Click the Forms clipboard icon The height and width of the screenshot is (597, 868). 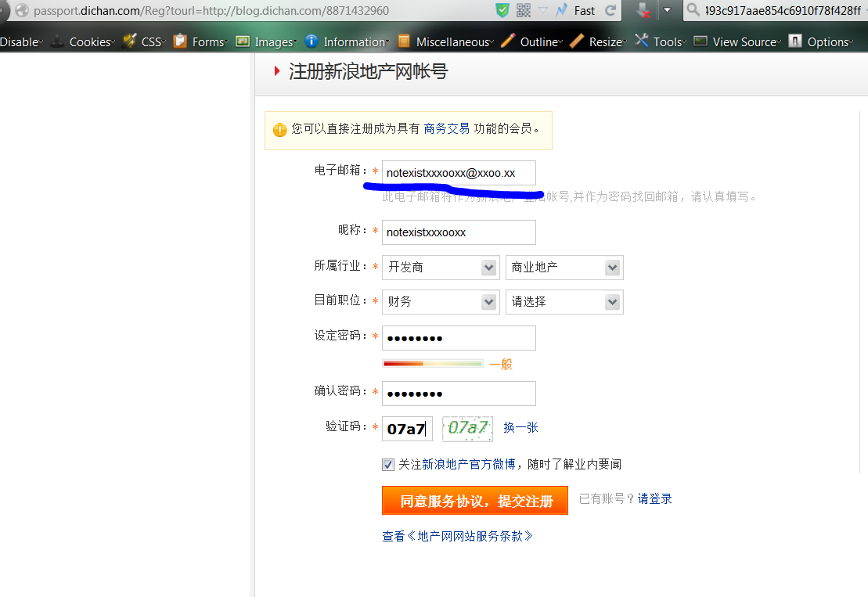(180, 41)
